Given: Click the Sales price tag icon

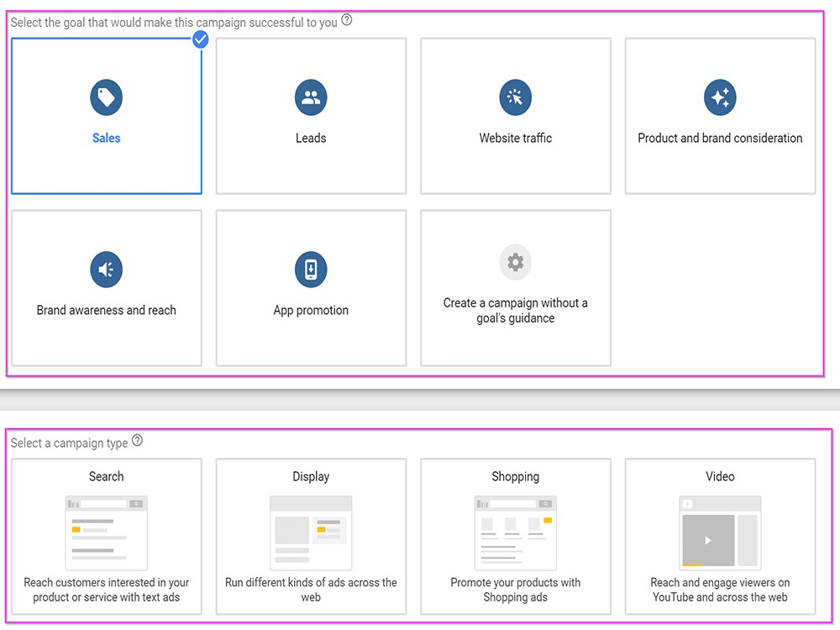Looking at the screenshot, I should coord(106,97).
